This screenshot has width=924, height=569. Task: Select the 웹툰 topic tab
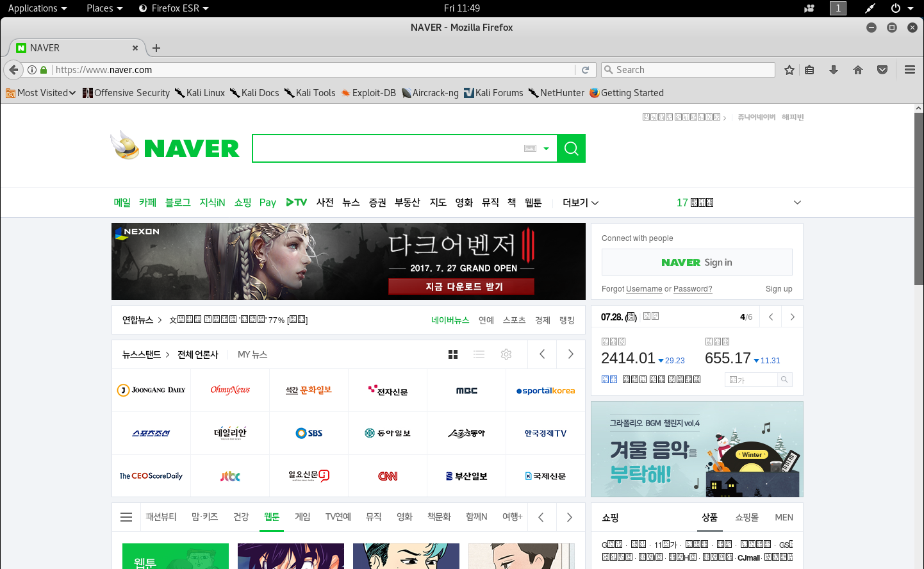pos(272,517)
